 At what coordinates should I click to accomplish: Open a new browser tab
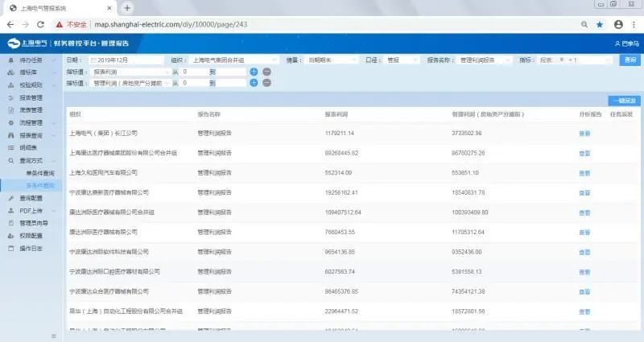tap(127, 8)
